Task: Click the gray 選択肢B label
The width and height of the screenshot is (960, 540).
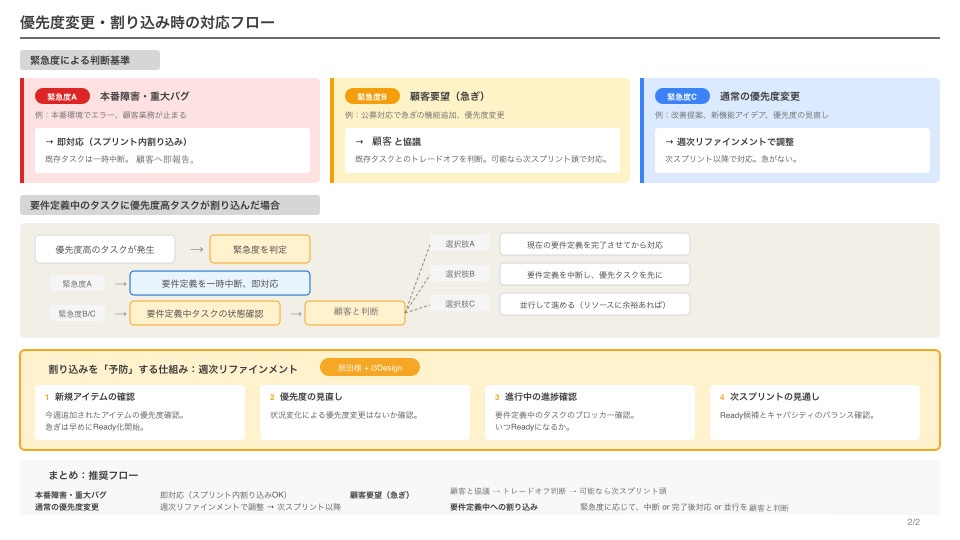Action: pos(460,274)
